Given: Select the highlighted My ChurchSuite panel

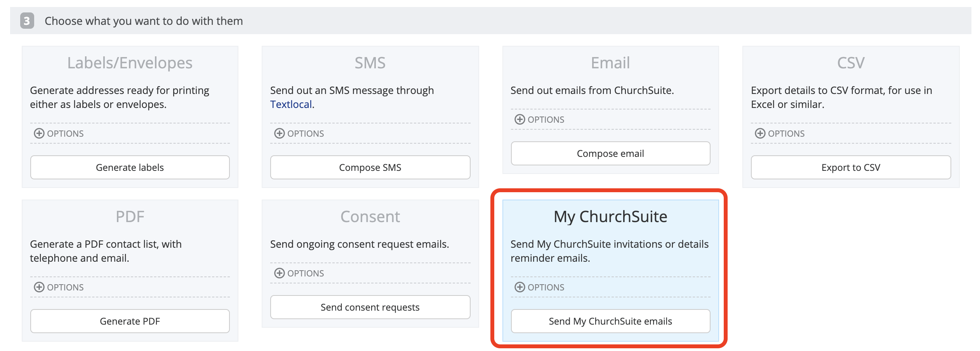Looking at the screenshot, I should pos(610,268).
